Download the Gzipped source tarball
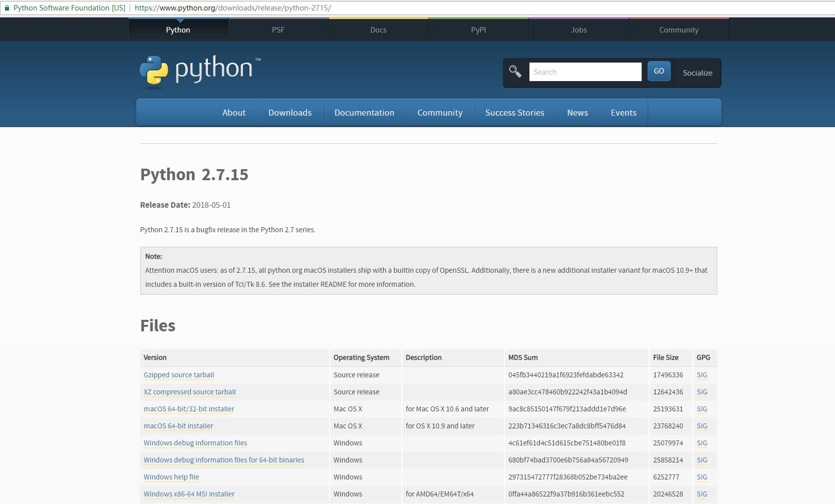835x504 pixels. pyautogui.click(x=179, y=375)
